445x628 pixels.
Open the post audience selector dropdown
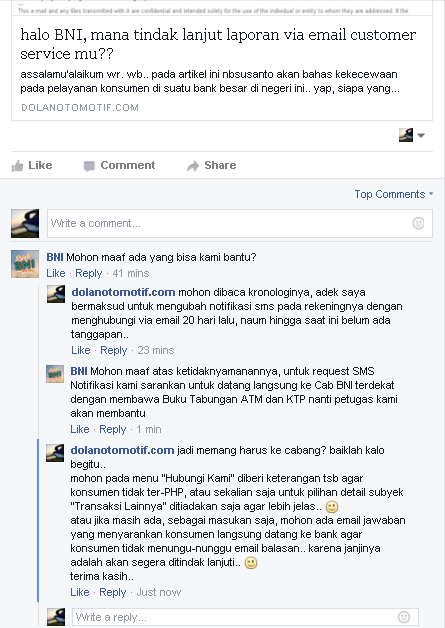coord(412,135)
